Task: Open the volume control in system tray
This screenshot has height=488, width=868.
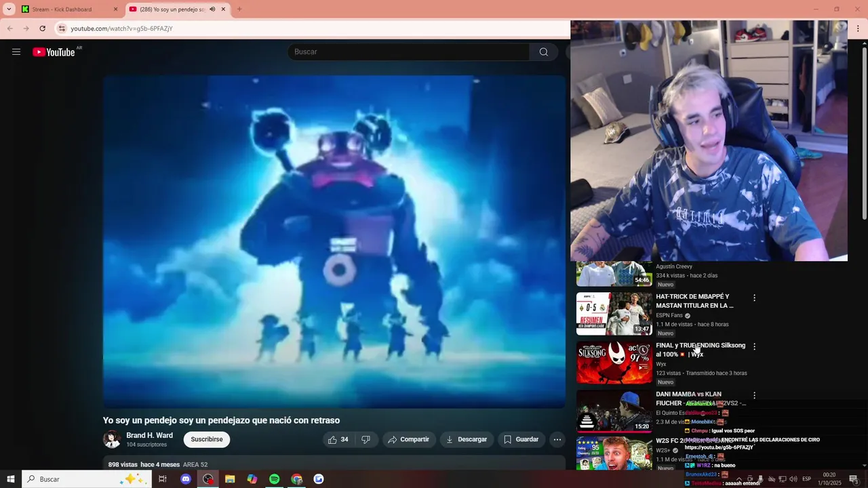Action: (x=793, y=479)
